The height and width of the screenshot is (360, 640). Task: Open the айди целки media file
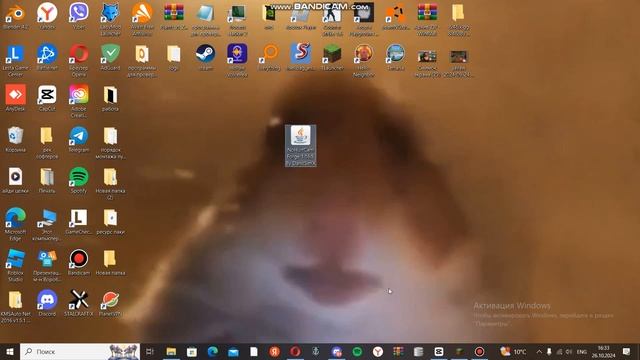[x=16, y=180]
